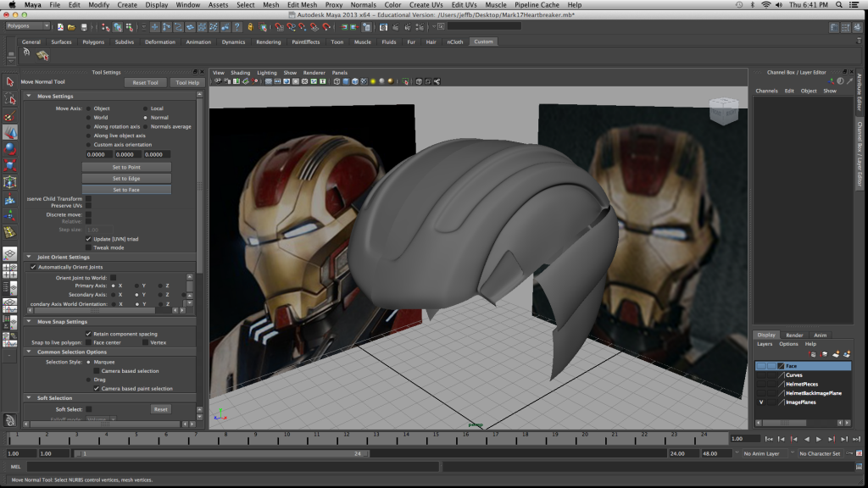Click the Show Manipulator tool icon

pos(9,216)
